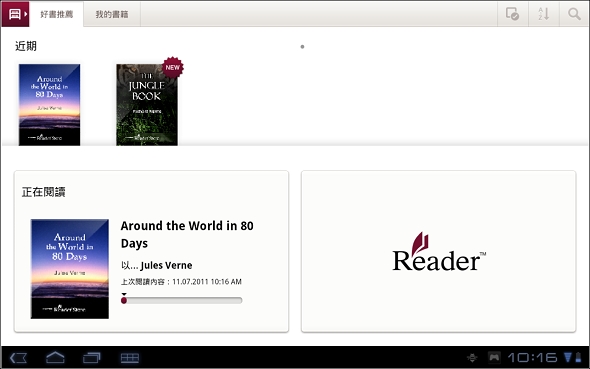Show recent apps in system bar
The width and height of the screenshot is (590, 369).
91,357
